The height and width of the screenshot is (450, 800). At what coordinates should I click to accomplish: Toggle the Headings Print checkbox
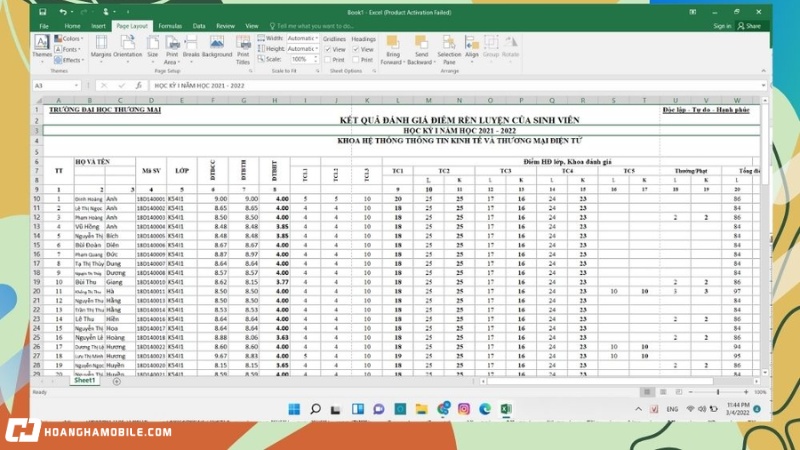356,60
